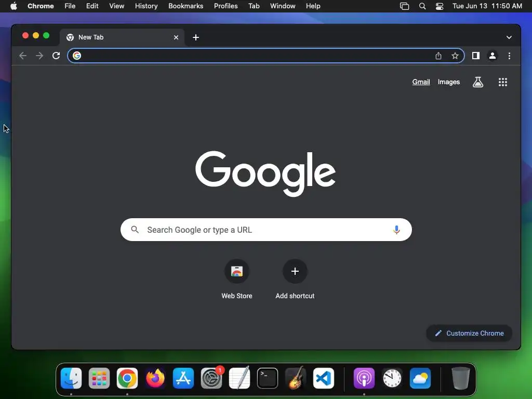Open Weather app from the dock
This screenshot has width=532, height=399.
(x=420, y=378)
